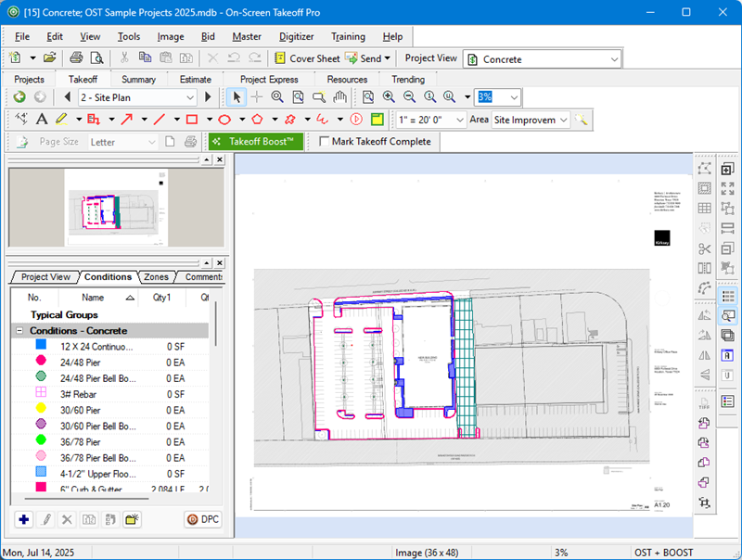This screenshot has width=742, height=560.
Task: Switch to the Estimate tab
Action: click(x=195, y=79)
